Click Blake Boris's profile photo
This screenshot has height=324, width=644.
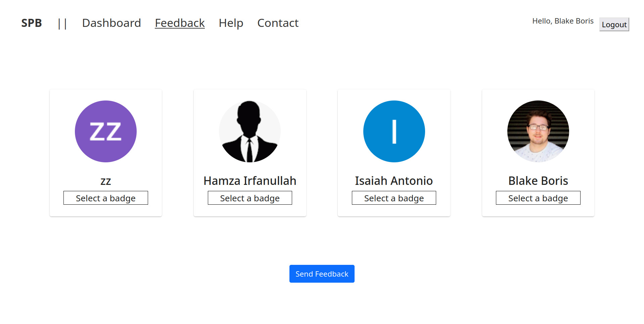[x=538, y=131]
